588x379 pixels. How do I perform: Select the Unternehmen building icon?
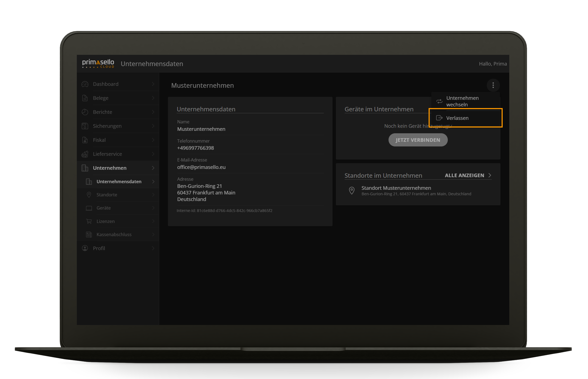point(85,168)
